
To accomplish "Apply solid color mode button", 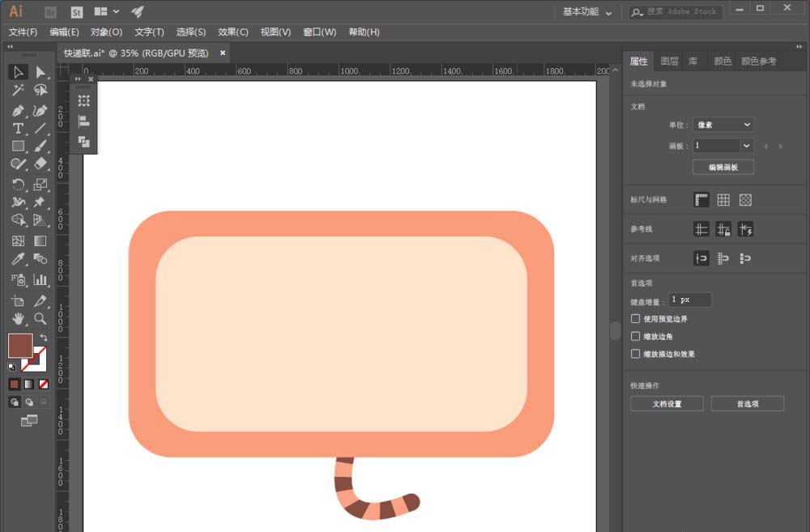I will coord(15,384).
